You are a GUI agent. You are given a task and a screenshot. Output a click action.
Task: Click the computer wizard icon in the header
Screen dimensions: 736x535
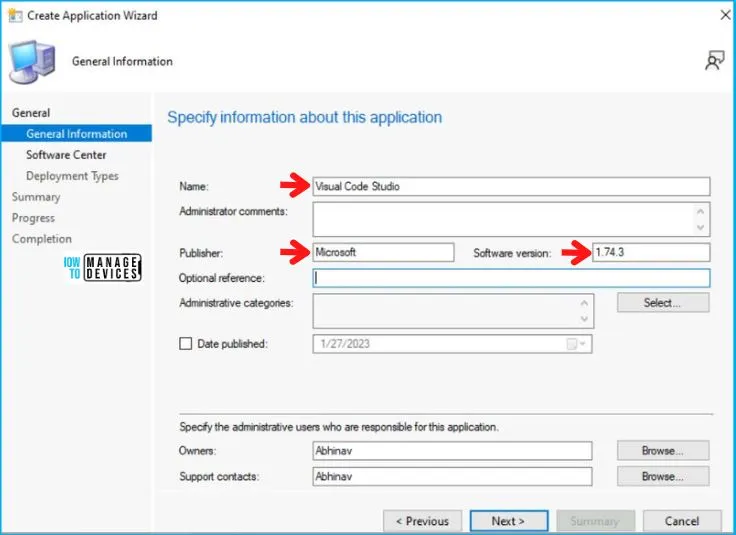pyautogui.click(x=32, y=61)
